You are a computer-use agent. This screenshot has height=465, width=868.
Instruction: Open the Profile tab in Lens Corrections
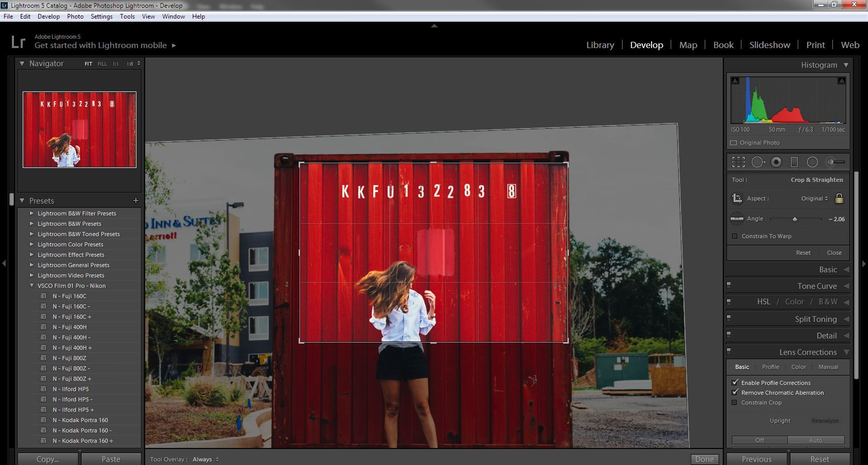pos(770,367)
